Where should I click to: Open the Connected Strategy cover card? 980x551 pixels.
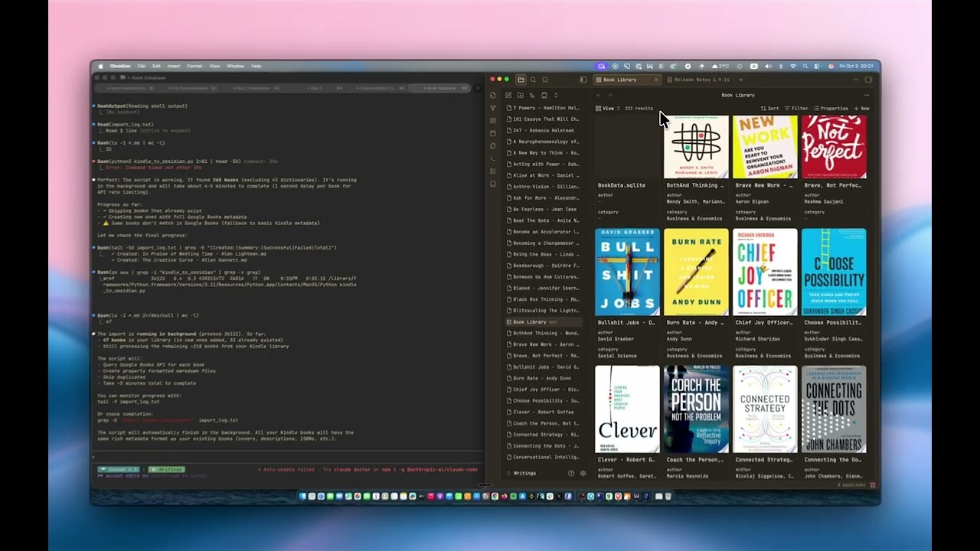[x=765, y=409]
